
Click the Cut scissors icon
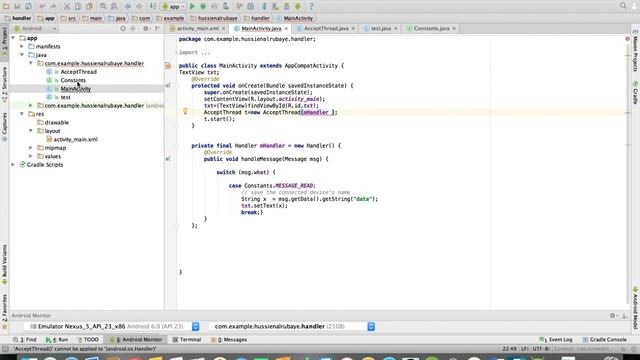[x=67, y=6]
